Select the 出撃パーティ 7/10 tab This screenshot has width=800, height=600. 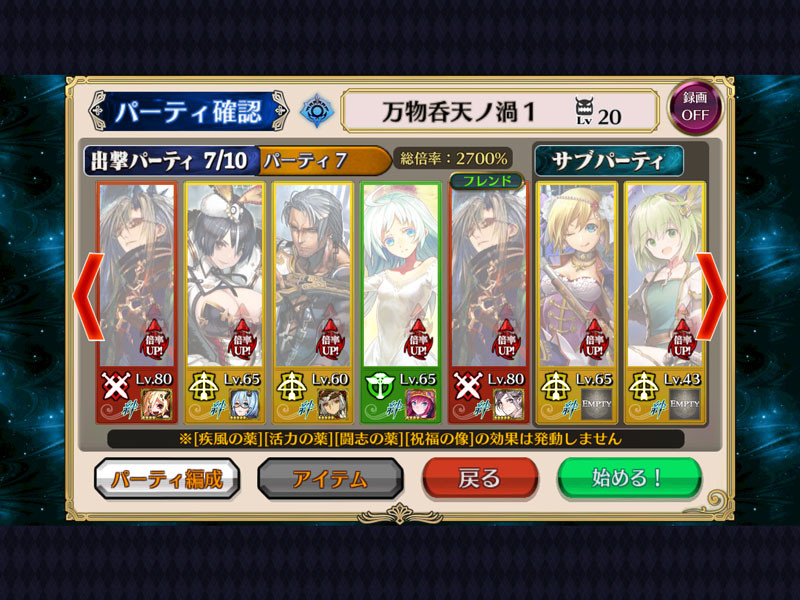[x=171, y=161]
